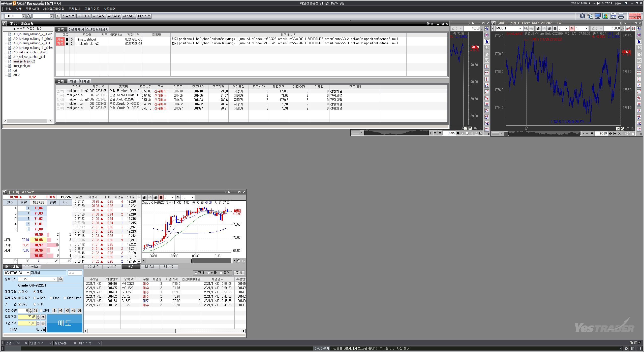Image resolution: width=644 pixels, height=352 pixels.
Task: Switch to the 미체결 tab in strategy window
Action: 85,81
